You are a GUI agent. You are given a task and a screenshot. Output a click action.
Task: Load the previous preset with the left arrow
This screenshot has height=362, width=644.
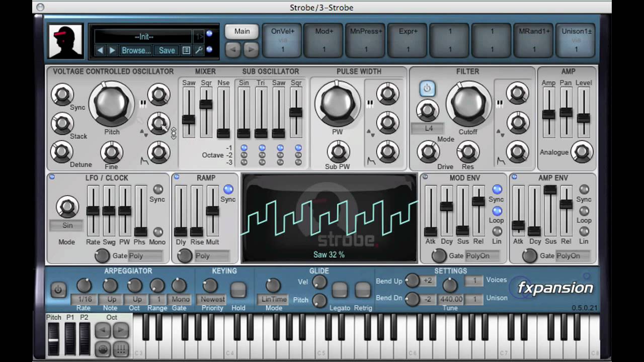[100, 50]
